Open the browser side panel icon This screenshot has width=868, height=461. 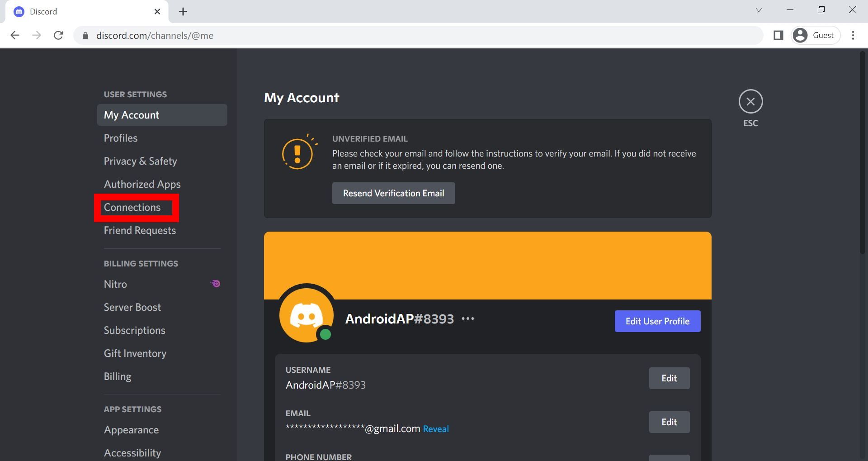[x=779, y=35]
